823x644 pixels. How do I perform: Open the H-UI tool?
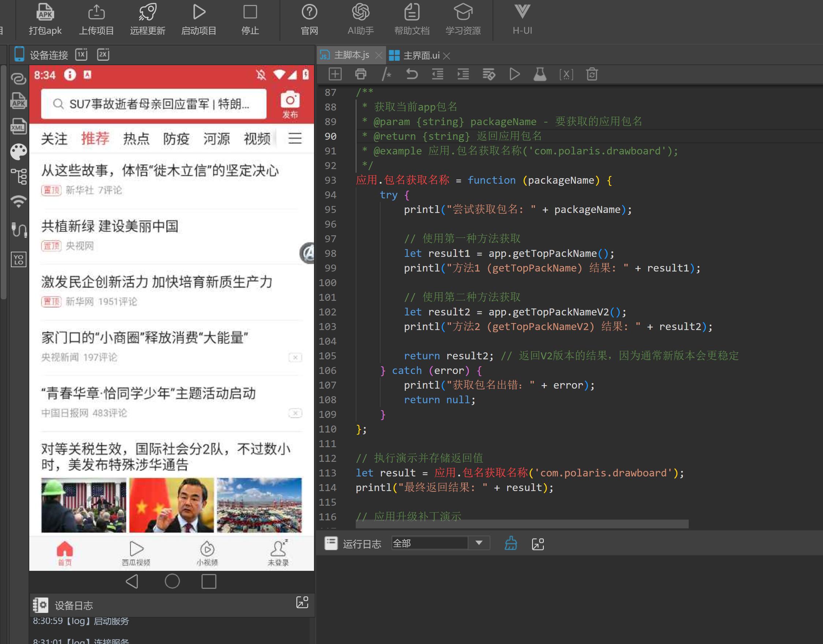[522, 19]
